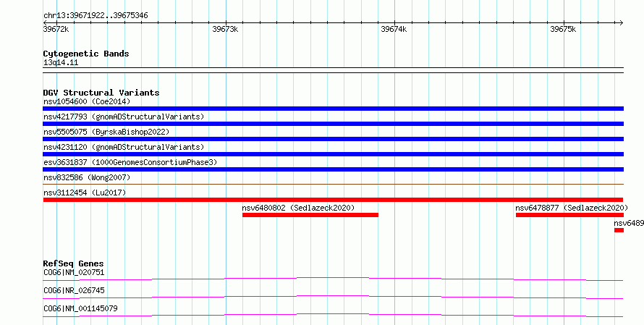Click the COG6|NM_001145079 gene track line
This screenshot has width=644, height=325.
click(x=333, y=315)
